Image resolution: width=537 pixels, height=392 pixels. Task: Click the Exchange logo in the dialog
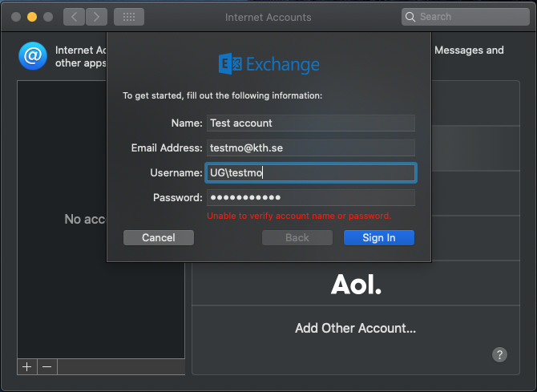(x=269, y=64)
